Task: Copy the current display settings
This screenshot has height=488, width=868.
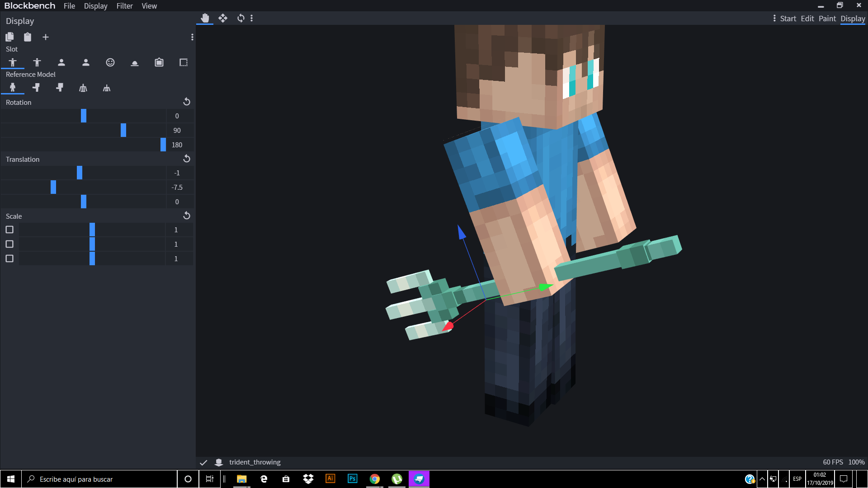Action: tap(9, 37)
